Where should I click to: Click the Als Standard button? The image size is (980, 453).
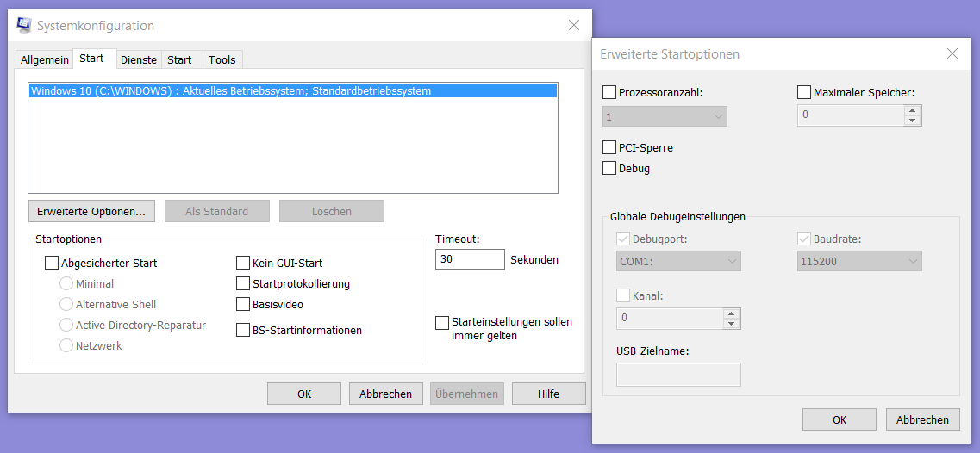tap(217, 211)
